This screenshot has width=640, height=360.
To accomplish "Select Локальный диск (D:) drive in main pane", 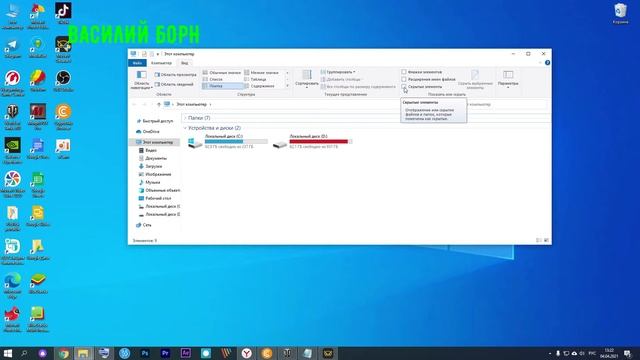I will pos(313,141).
